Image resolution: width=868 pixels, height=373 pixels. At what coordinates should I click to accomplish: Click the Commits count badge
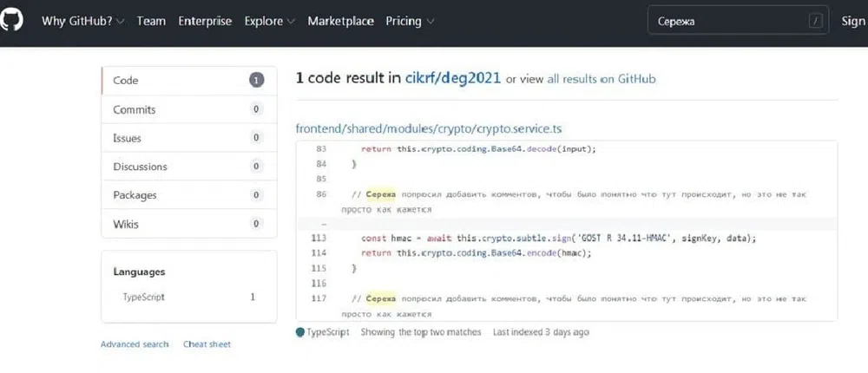tap(256, 109)
